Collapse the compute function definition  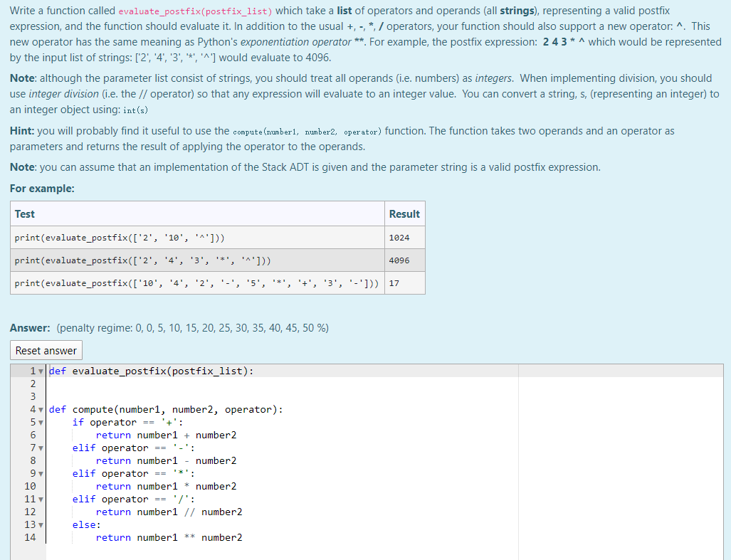coord(41,409)
